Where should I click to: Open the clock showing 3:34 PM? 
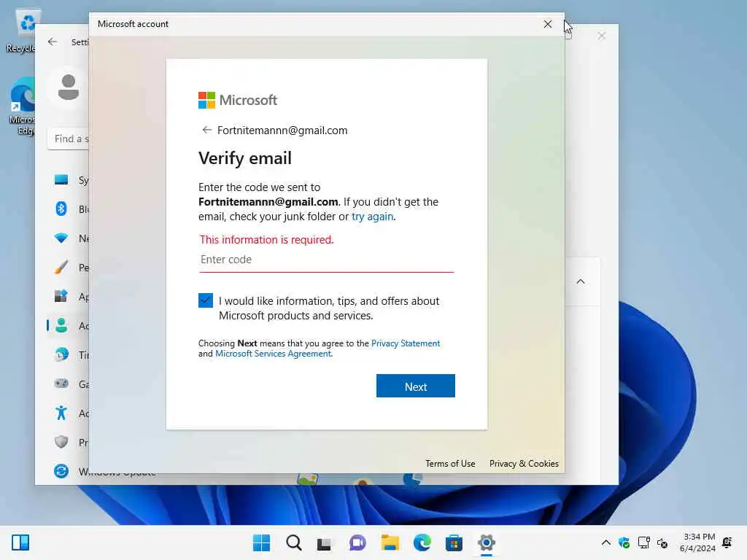click(x=697, y=542)
